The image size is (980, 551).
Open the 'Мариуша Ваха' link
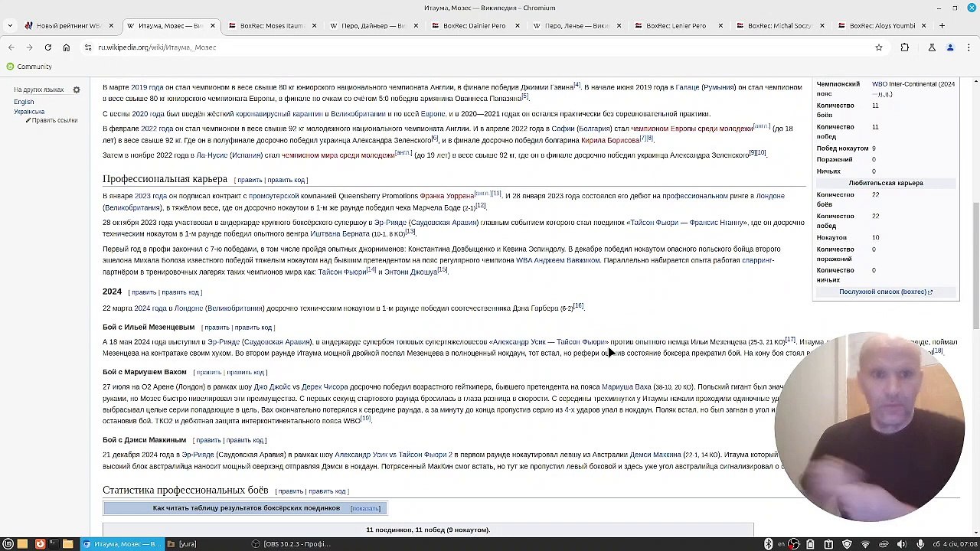pyautogui.click(x=626, y=387)
